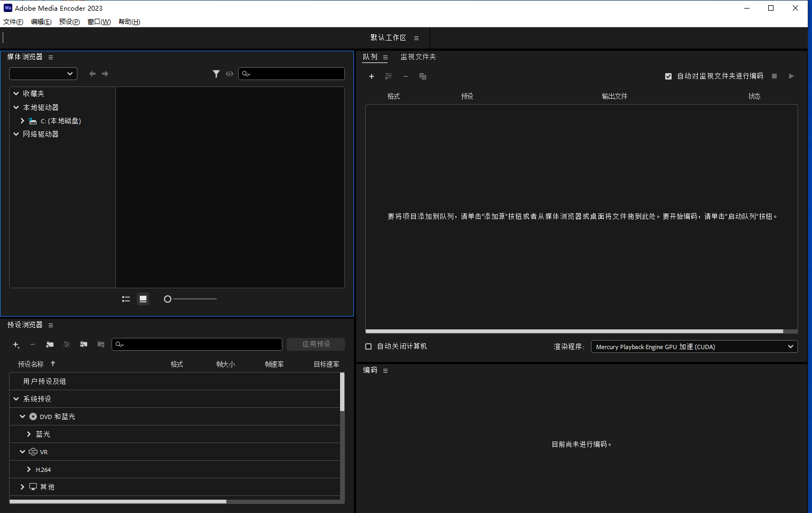Click create new preset plus icon

(16, 345)
